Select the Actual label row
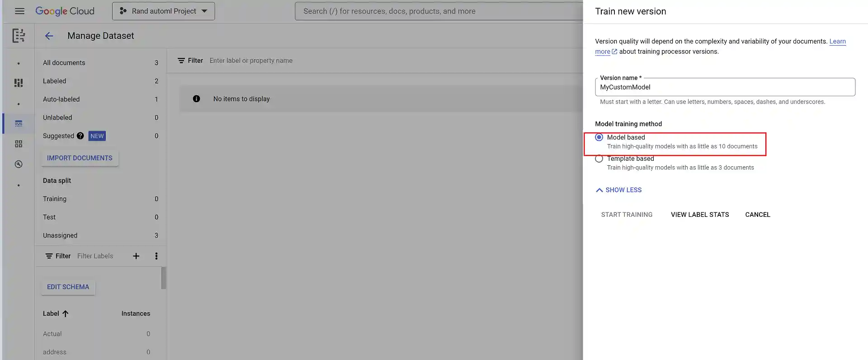This screenshot has height=360, width=868. click(x=97, y=334)
